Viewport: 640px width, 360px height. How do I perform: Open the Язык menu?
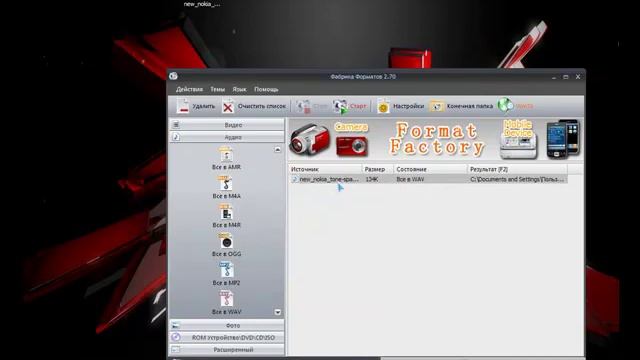239,89
